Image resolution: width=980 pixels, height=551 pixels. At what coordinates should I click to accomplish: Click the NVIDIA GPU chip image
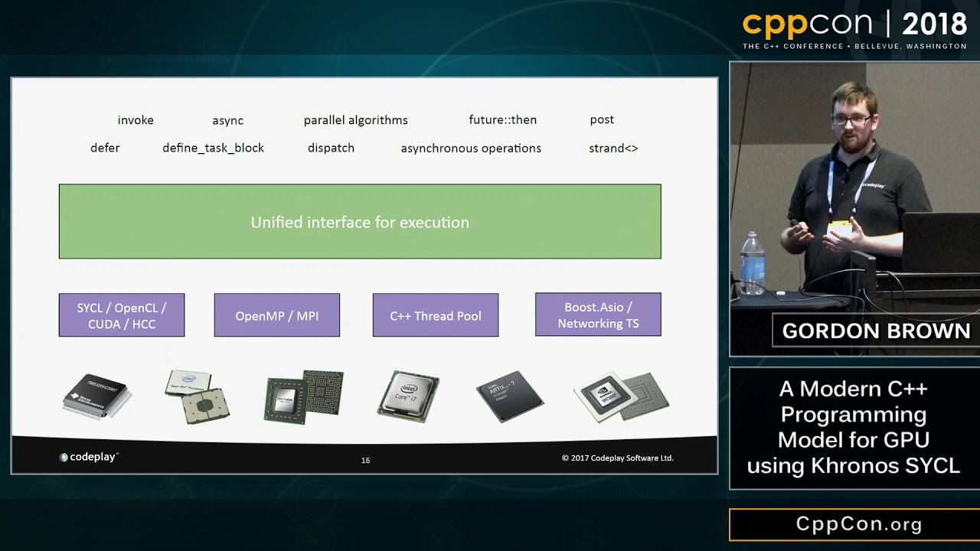coord(621,397)
